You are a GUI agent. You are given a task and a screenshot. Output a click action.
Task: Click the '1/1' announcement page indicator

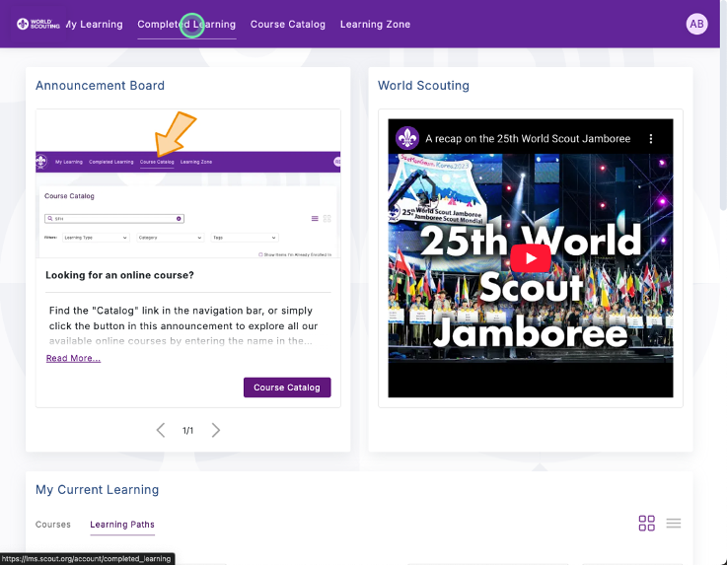(x=187, y=431)
